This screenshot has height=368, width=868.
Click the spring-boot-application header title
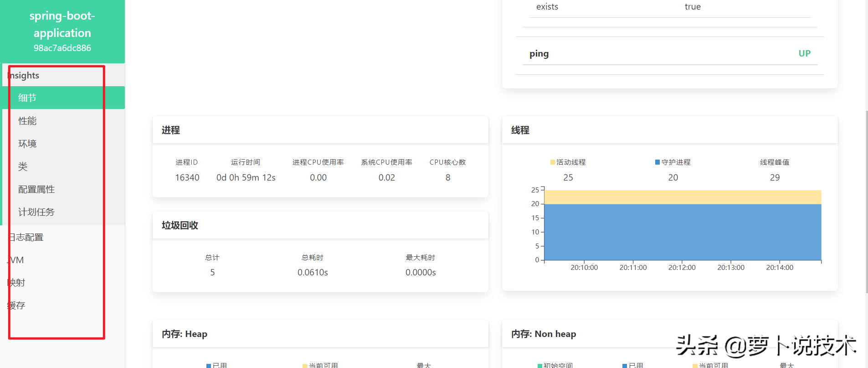pyautogui.click(x=62, y=24)
